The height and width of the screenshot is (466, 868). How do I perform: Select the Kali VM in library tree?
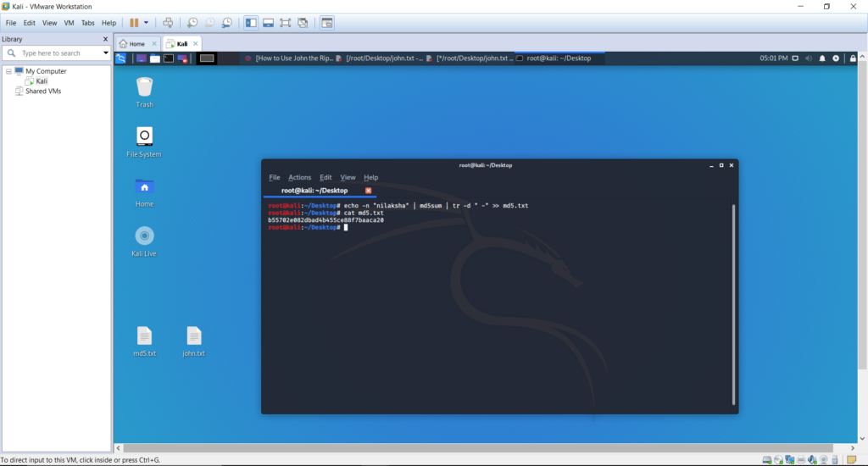(x=36, y=81)
